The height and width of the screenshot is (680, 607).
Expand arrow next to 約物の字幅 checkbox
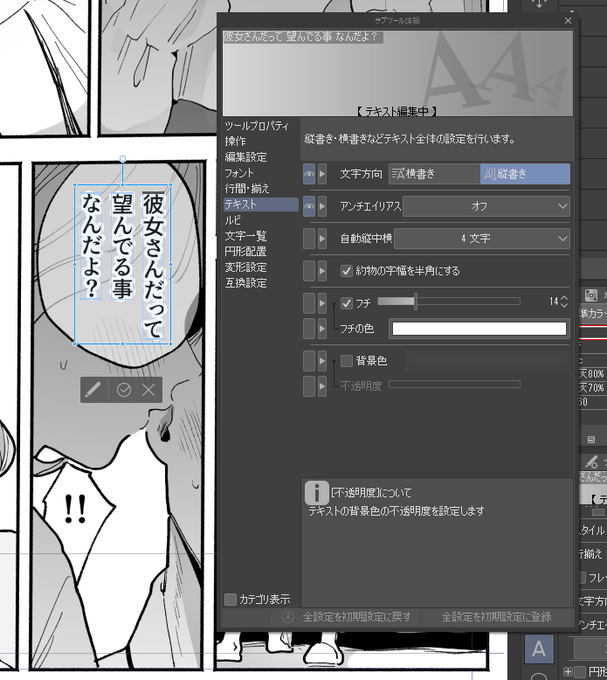click(322, 271)
